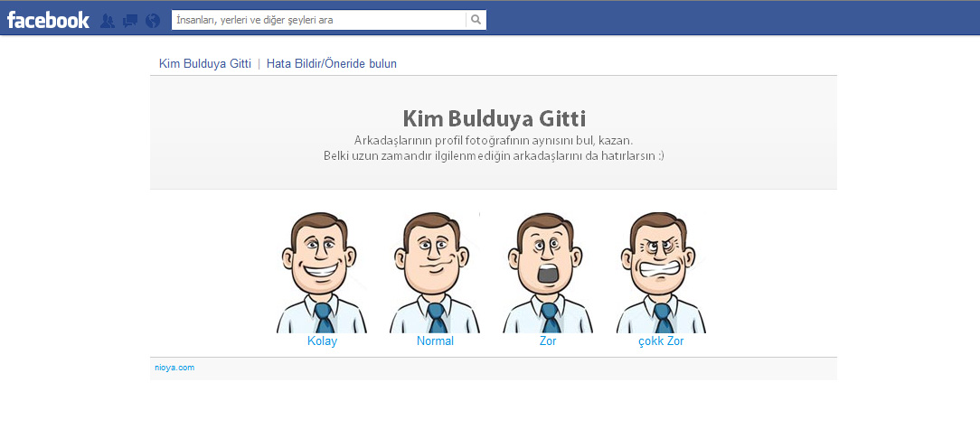Open the friend requests icon

108,20
